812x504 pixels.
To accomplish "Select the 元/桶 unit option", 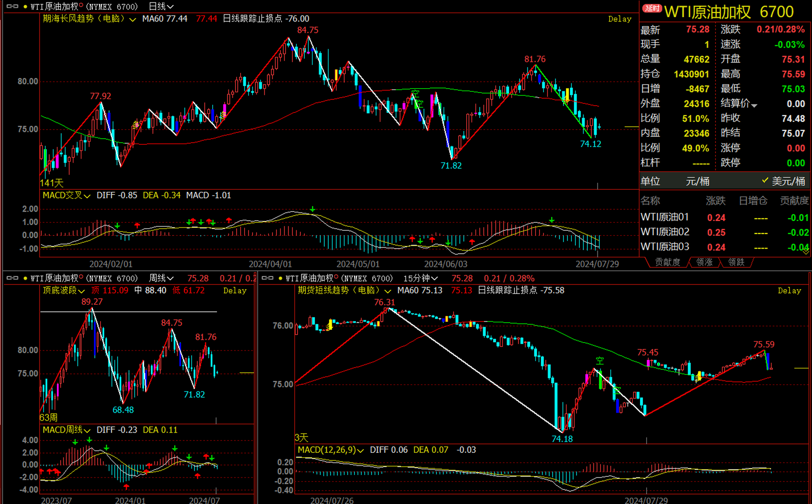I will (x=697, y=181).
